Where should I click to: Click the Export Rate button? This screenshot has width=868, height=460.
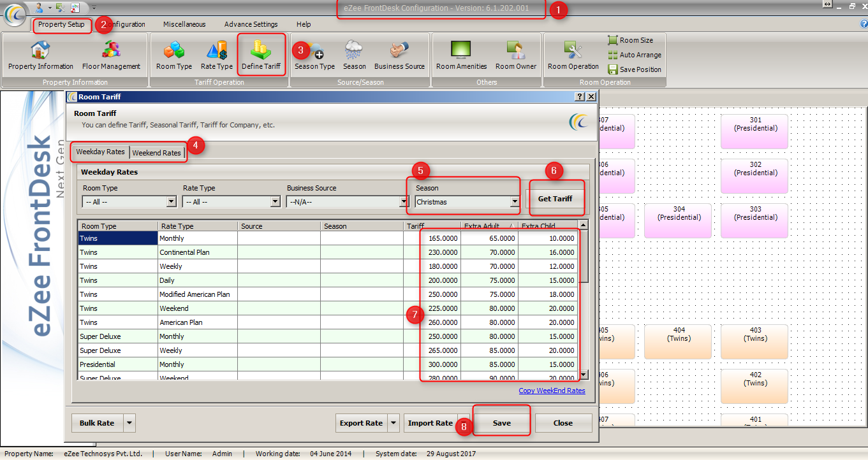click(x=362, y=423)
